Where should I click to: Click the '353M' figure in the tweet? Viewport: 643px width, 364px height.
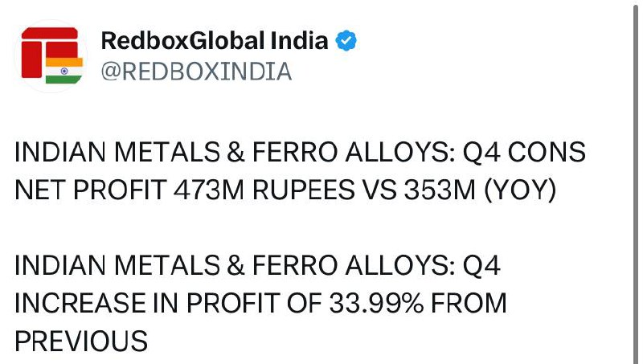pos(440,190)
